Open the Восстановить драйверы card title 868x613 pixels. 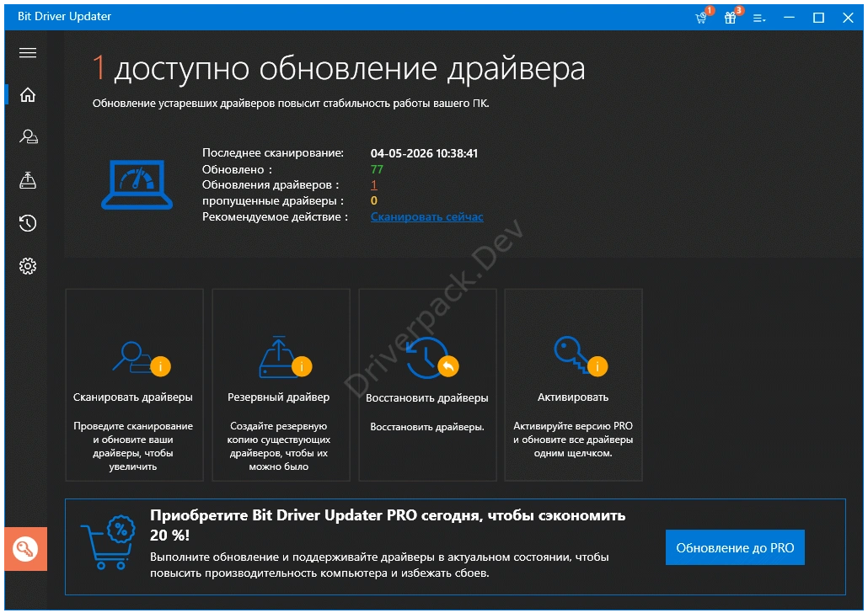coord(426,398)
